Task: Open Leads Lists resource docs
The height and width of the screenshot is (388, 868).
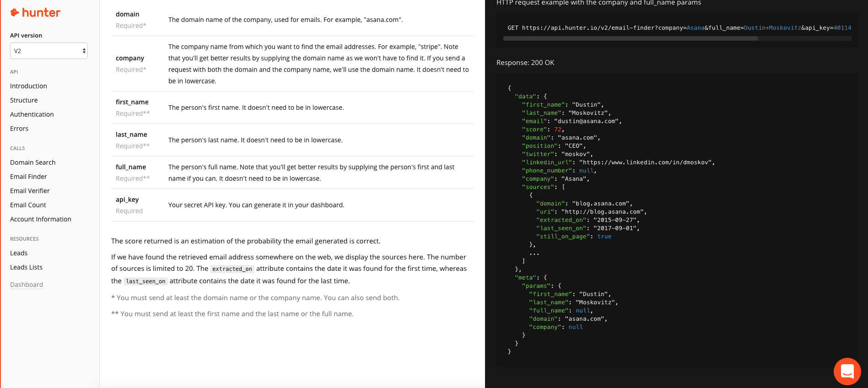Action: (26, 267)
